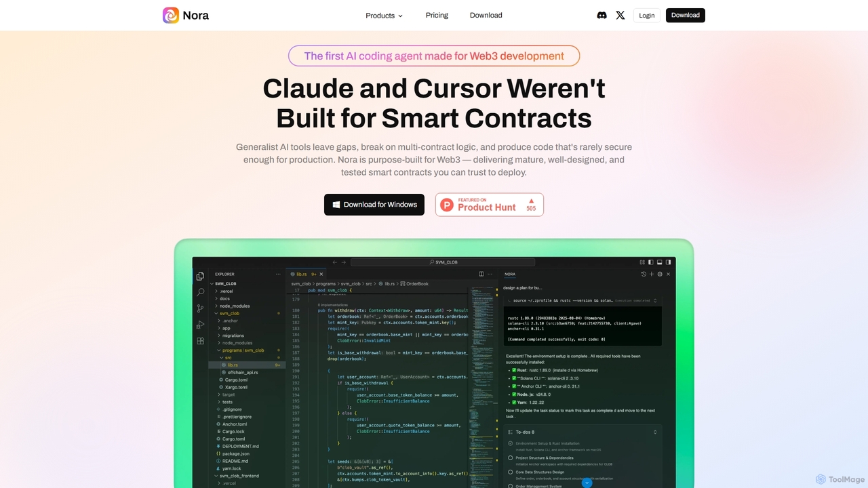Click the blue scroll-to-bottom arrow button
This screenshot has height=488, width=868.
coord(587,483)
